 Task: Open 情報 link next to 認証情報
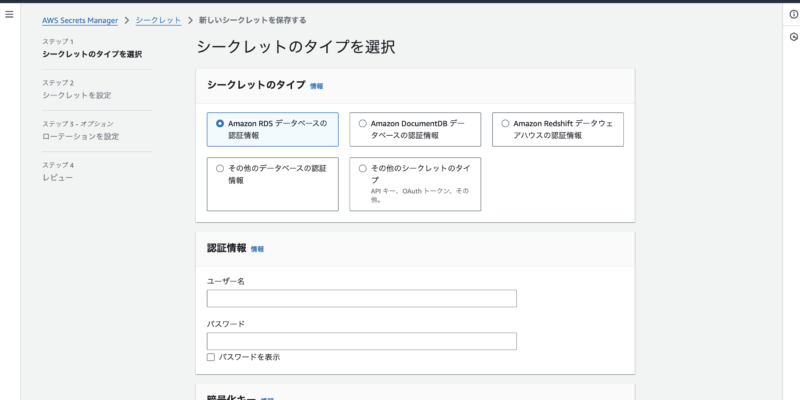pos(257,249)
